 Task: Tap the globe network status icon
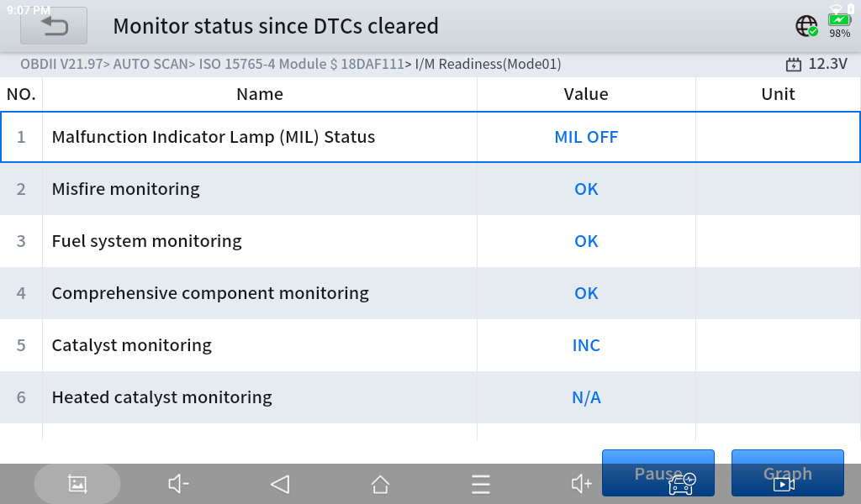(806, 26)
